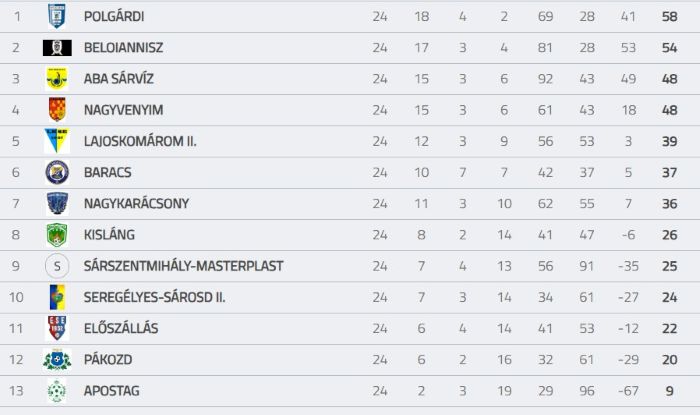Screen dimensions: 700x415
Task: Click the Lajoskomárom II. triangular pennant logo
Action: pyautogui.click(x=57, y=141)
